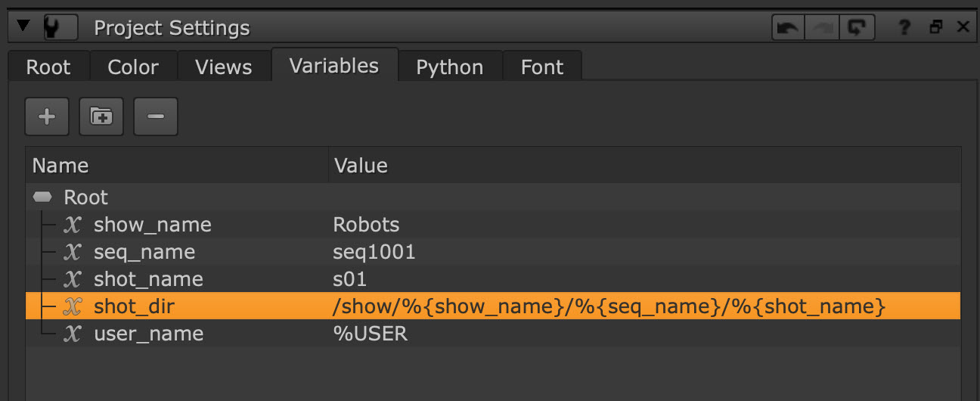Viewport: 980px width, 401px height.
Task: Select the show_name variable row
Action: click(x=152, y=225)
